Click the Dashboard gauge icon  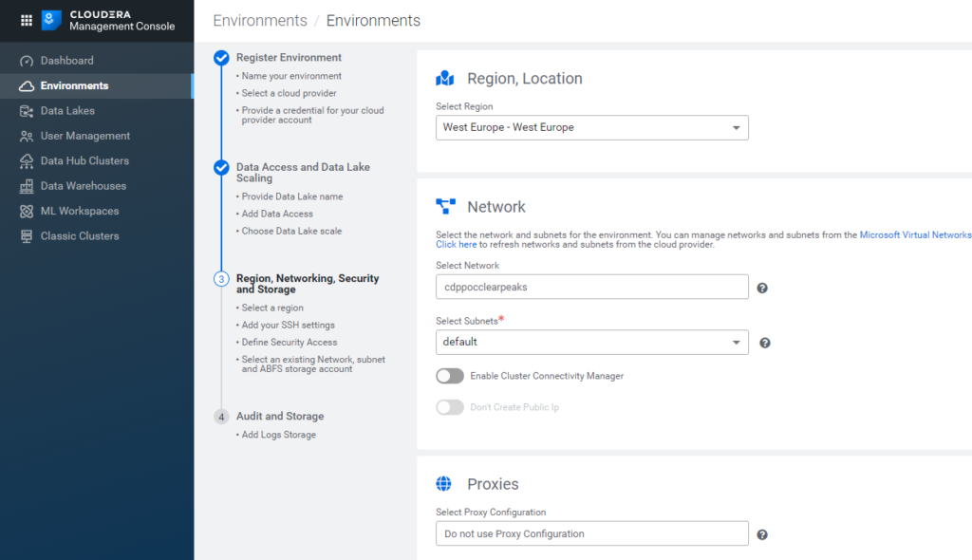[26, 61]
